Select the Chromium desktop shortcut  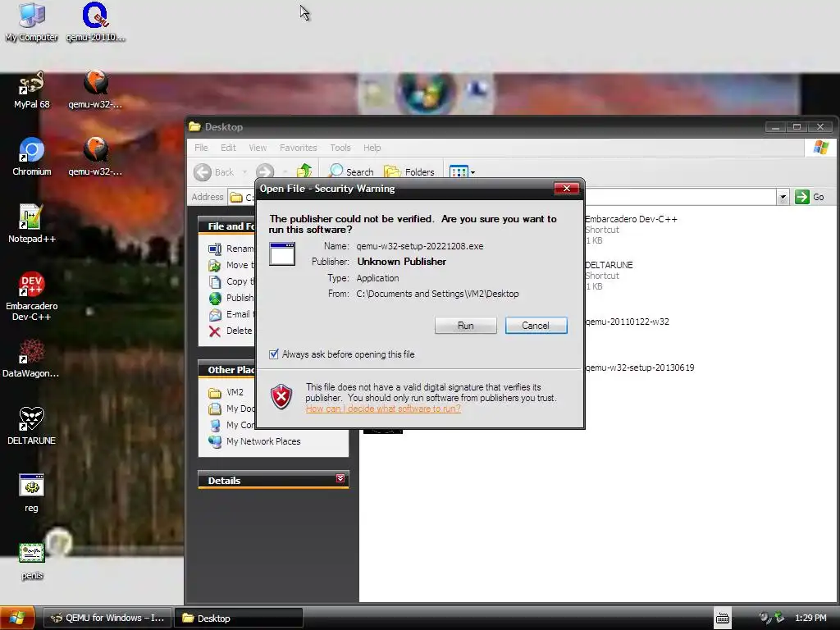pyautogui.click(x=32, y=157)
